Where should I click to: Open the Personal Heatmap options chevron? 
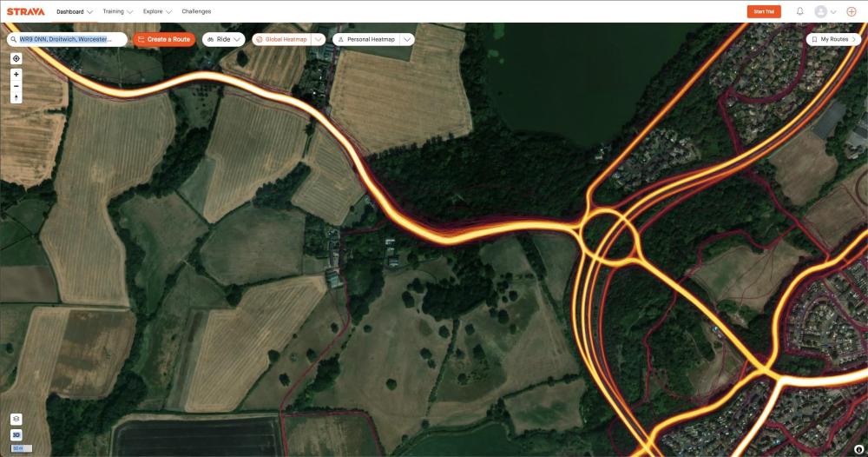(x=407, y=39)
